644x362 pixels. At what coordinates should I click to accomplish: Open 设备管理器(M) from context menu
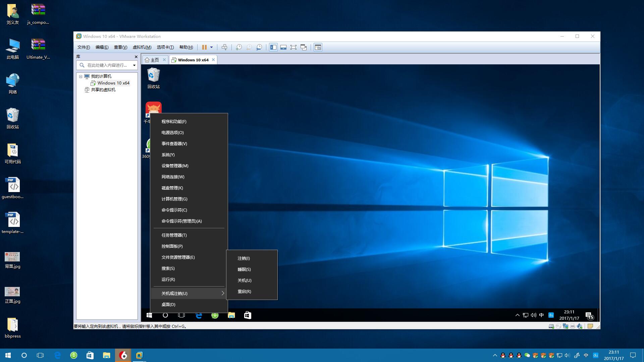click(x=174, y=165)
